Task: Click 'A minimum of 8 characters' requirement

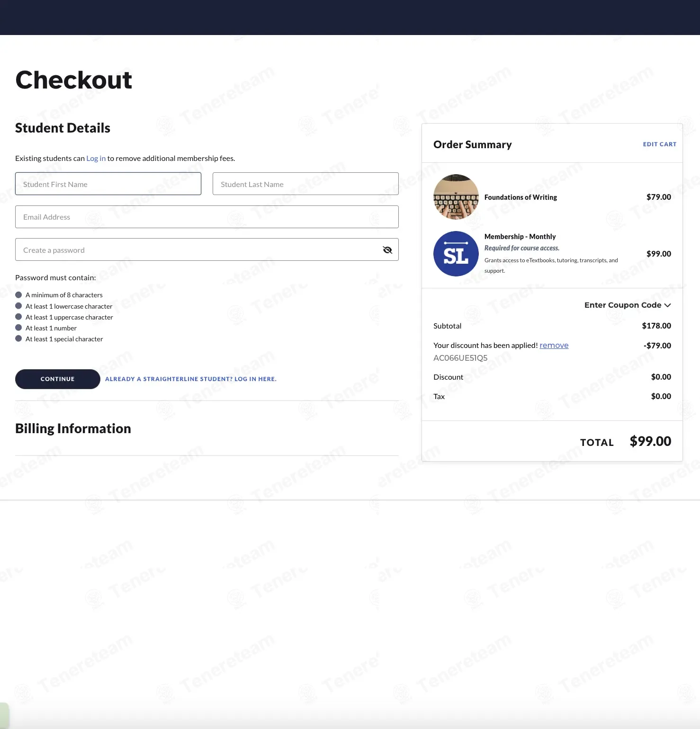Action: (64, 295)
